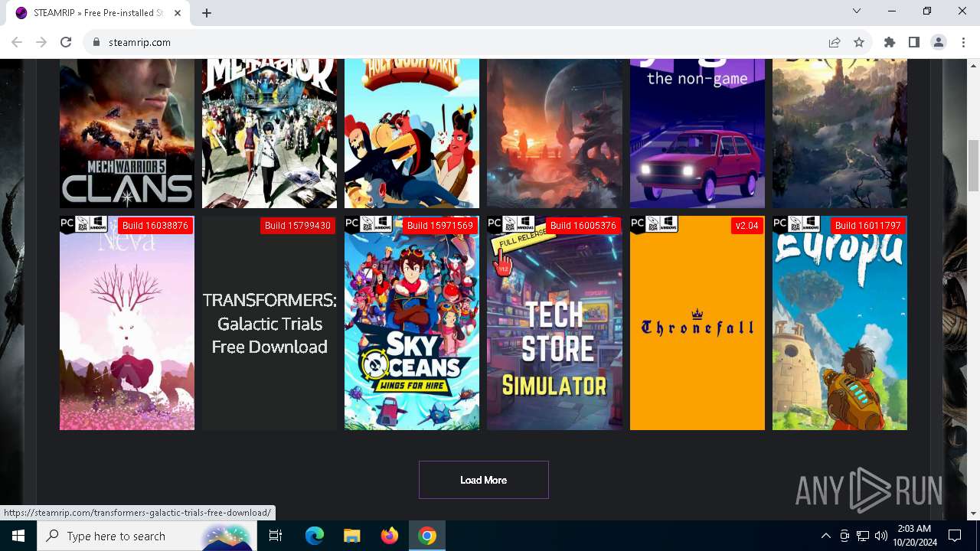Screen dimensions: 980x551
Task: Click Build 15799430 badge on Transformers
Action: coord(298,226)
